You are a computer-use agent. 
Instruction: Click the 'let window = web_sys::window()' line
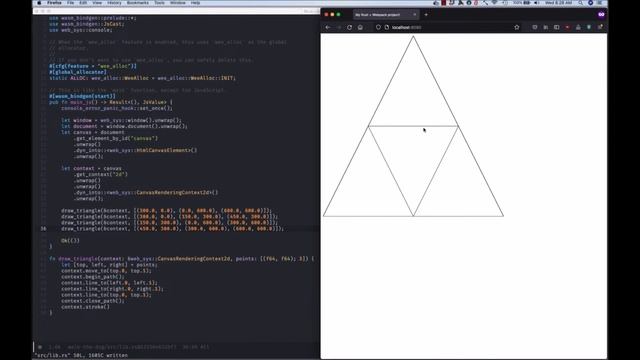point(121,120)
